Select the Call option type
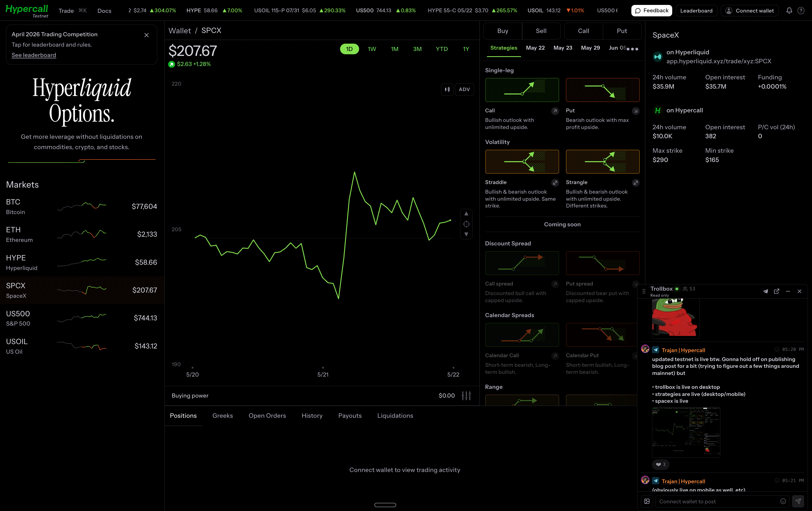Image resolution: width=812 pixels, height=511 pixels. 583,31
